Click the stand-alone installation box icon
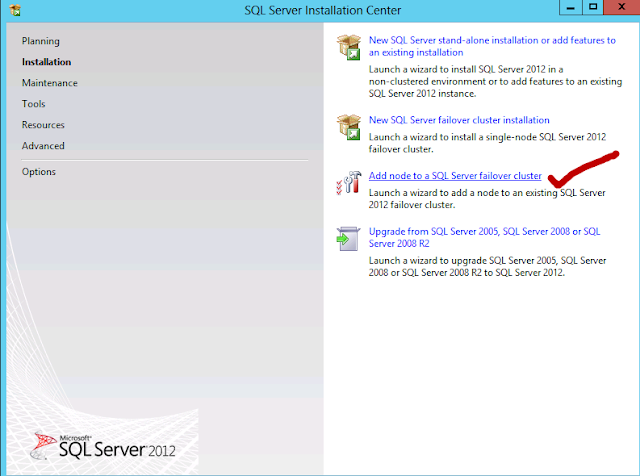The height and width of the screenshot is (476, 640). pyautogui.click(x=349, y=47)
